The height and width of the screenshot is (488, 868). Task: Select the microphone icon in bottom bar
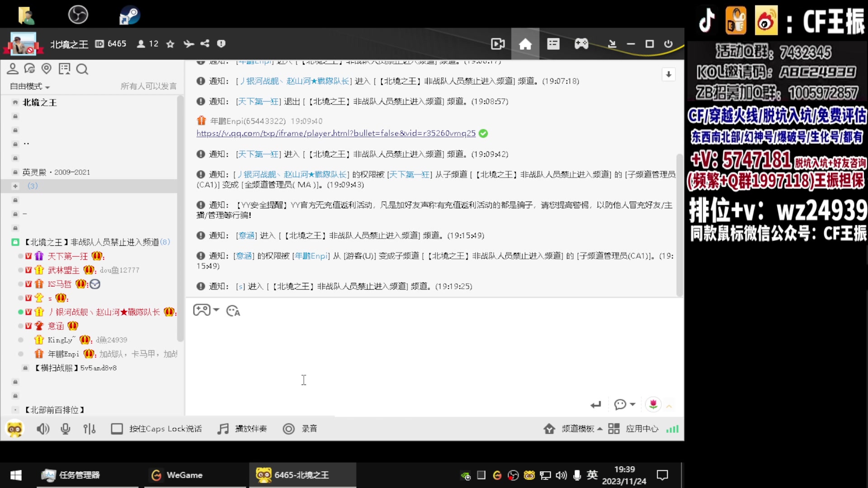point(66,429)
